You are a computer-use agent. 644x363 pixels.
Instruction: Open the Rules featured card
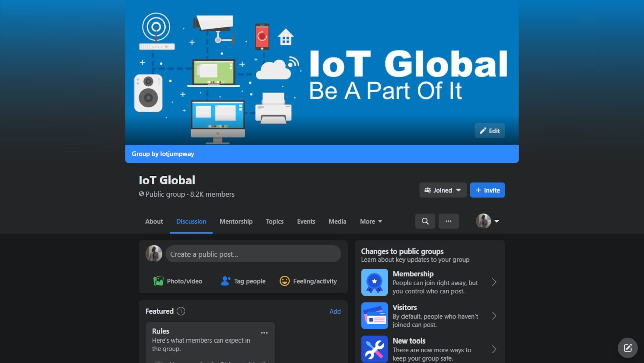[x=210, y=342]
